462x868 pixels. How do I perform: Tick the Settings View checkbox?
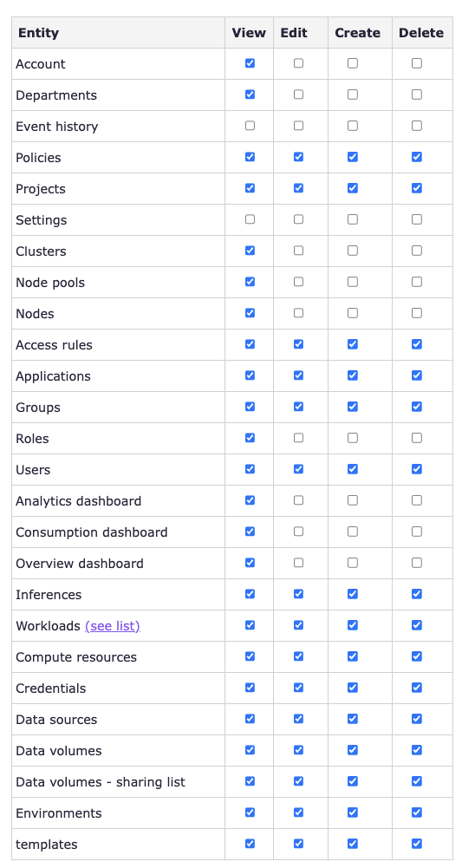[250, 219]
